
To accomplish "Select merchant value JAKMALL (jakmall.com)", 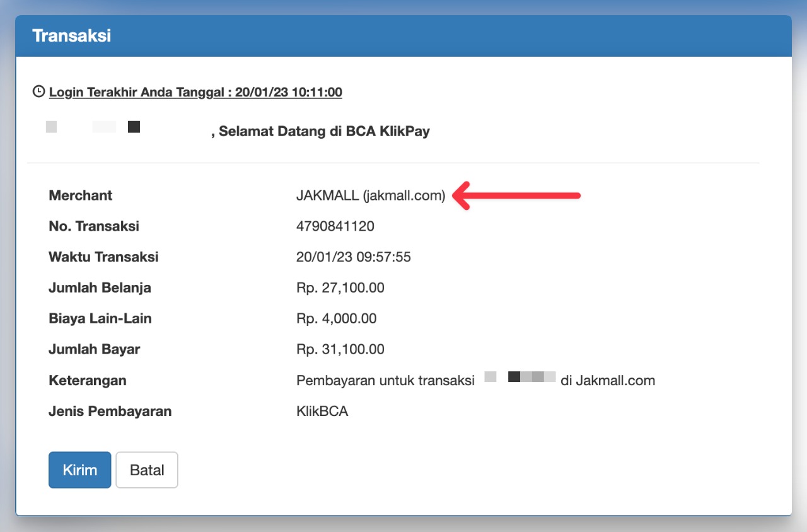I will 371,195.
